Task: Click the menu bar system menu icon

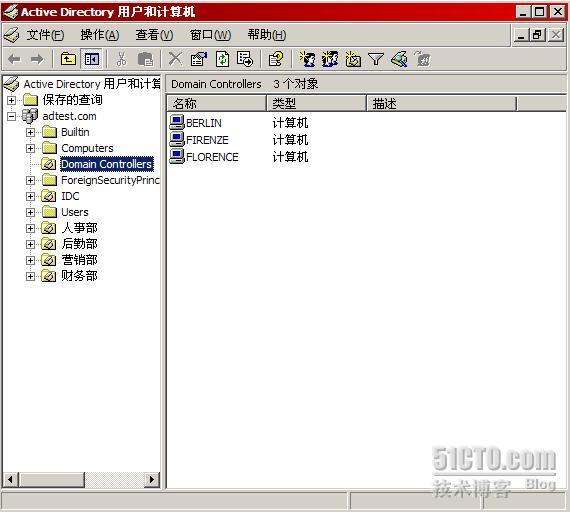Action: click(x=11, y=35)
